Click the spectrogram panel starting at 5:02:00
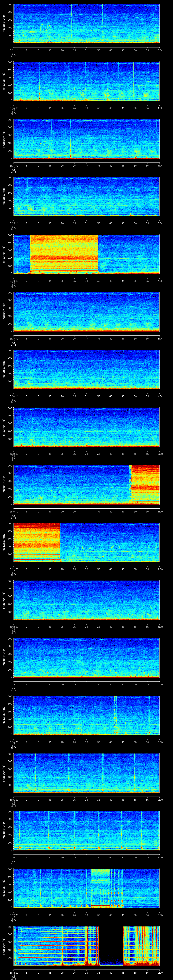 tap(87, 24)
